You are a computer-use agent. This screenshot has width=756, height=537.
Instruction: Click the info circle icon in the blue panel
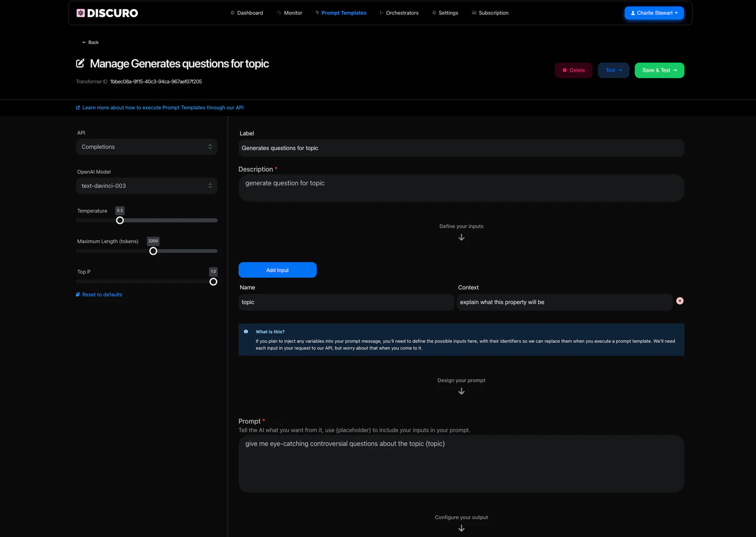[x=246, y=331]
